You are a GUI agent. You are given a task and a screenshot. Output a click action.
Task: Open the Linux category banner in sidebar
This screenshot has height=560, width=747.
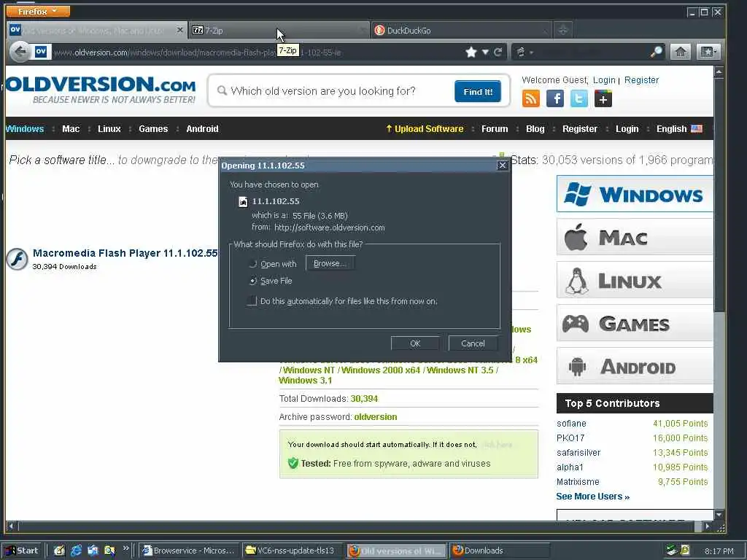(x=635, y=280)
